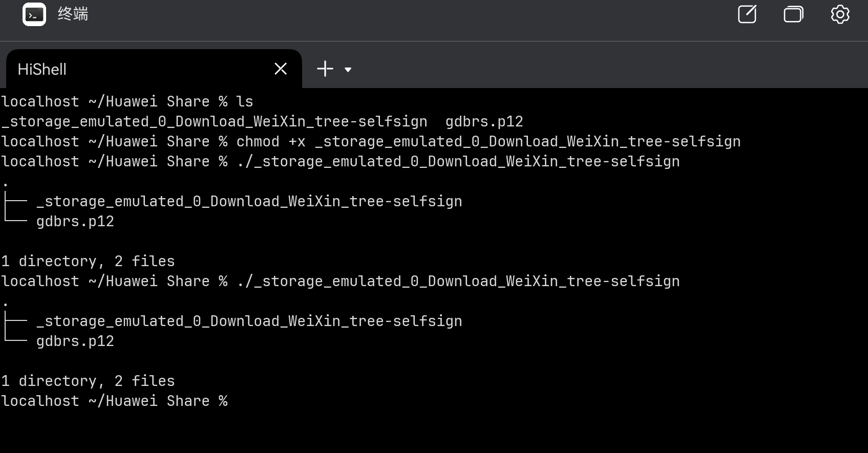
Task: Click the 终端 title text
Action: [x=73, y=14]
